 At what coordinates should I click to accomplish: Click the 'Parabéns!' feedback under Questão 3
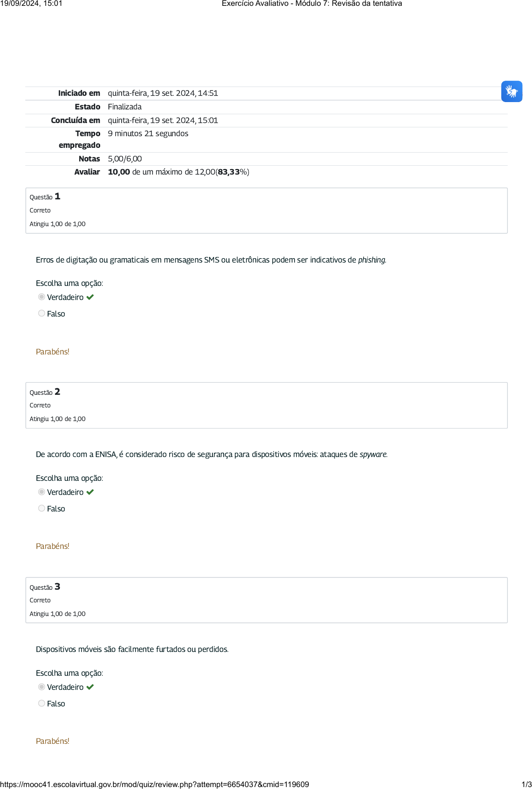pyautogui.click(x=53, y=741)
